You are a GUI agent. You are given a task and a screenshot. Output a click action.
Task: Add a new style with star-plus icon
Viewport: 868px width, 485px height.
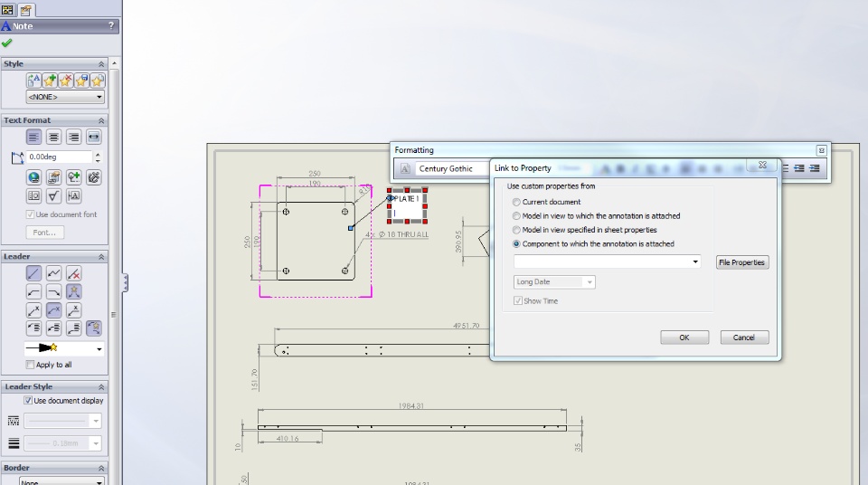[x=50, y=81]
